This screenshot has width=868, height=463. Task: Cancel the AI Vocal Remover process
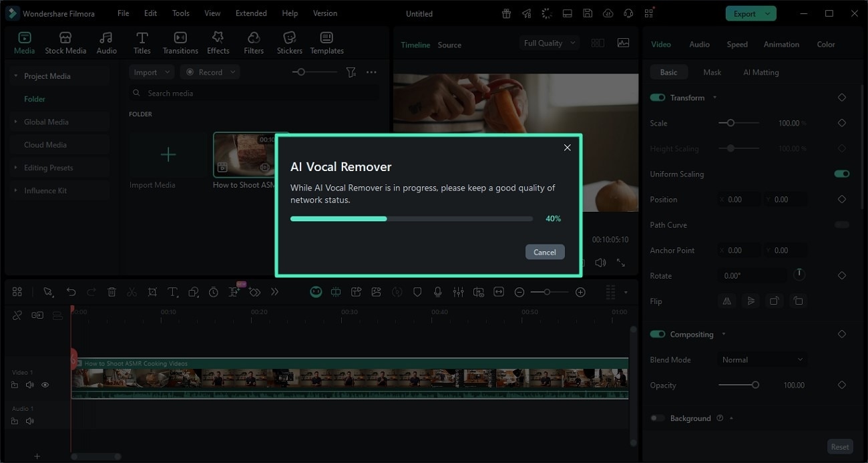tap(545, 252)
